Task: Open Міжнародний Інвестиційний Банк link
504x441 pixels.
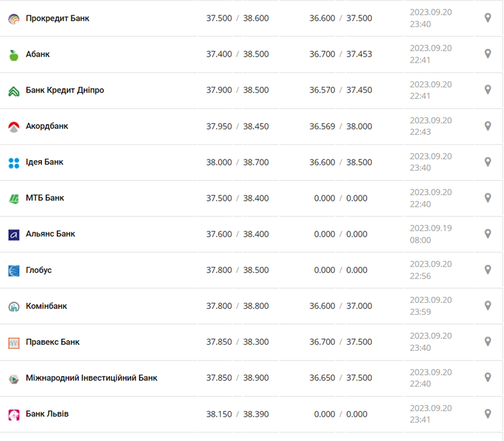Action: (x=91, y=378)
